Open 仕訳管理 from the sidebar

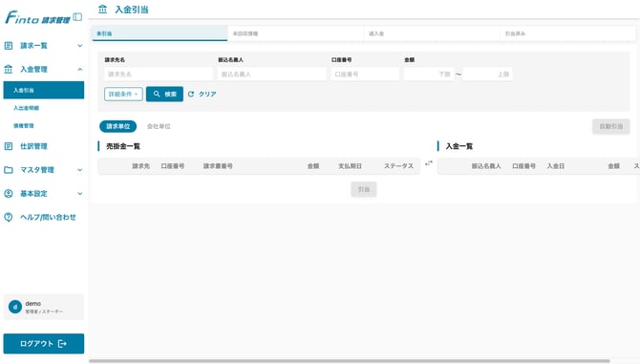[x=33, y=146]
